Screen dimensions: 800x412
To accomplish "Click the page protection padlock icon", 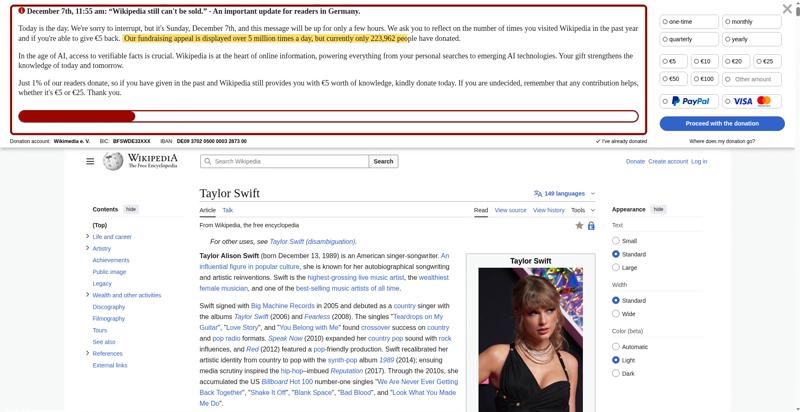I will point(591,226).
